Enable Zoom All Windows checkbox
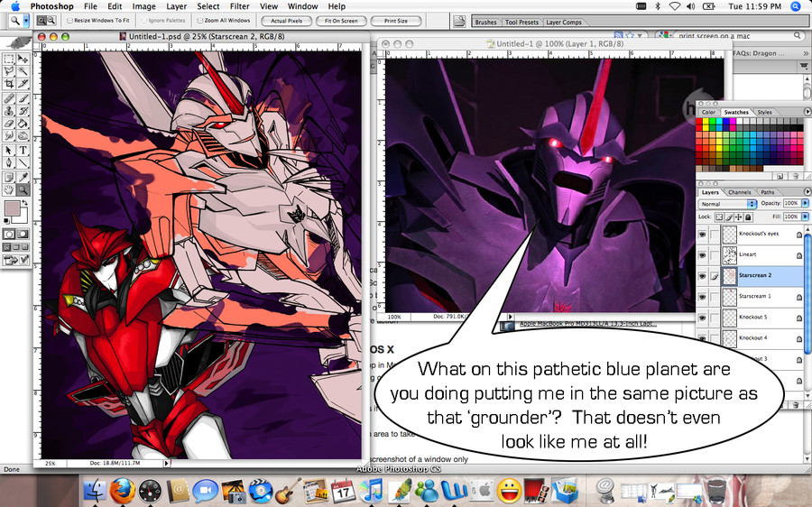Viewport: 812px width, 507px height. (200, 21)
